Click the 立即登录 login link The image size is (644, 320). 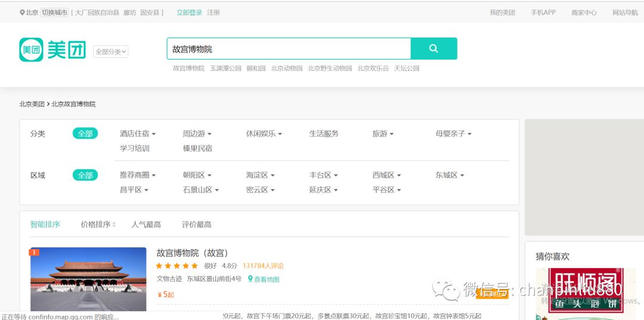click(x=190, y=13)
